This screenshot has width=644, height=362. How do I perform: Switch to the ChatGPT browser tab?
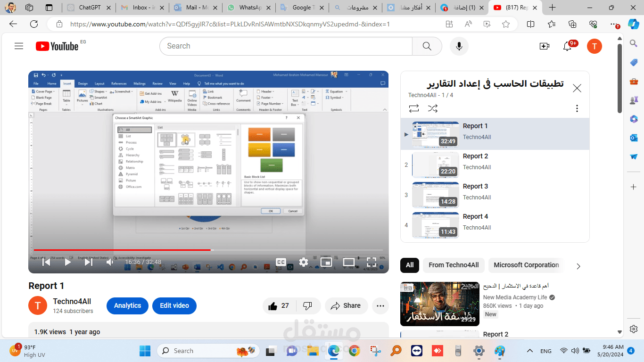pos(90,8)
